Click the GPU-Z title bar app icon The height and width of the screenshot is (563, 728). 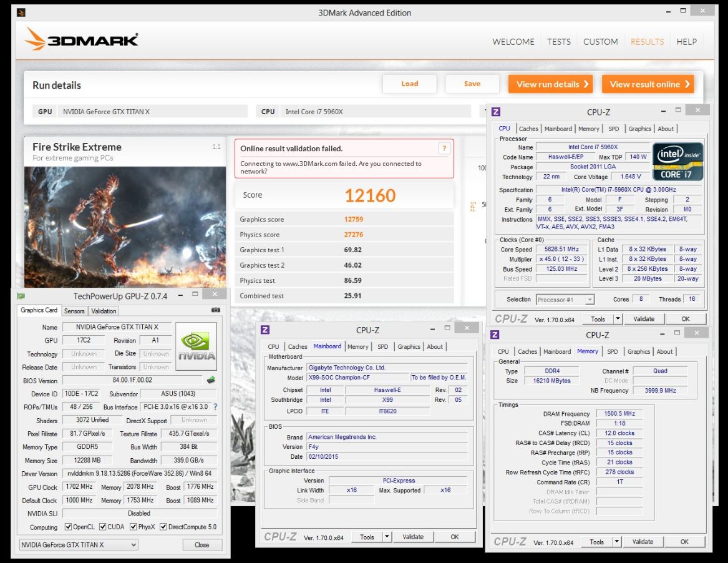(x=21, y=296)
